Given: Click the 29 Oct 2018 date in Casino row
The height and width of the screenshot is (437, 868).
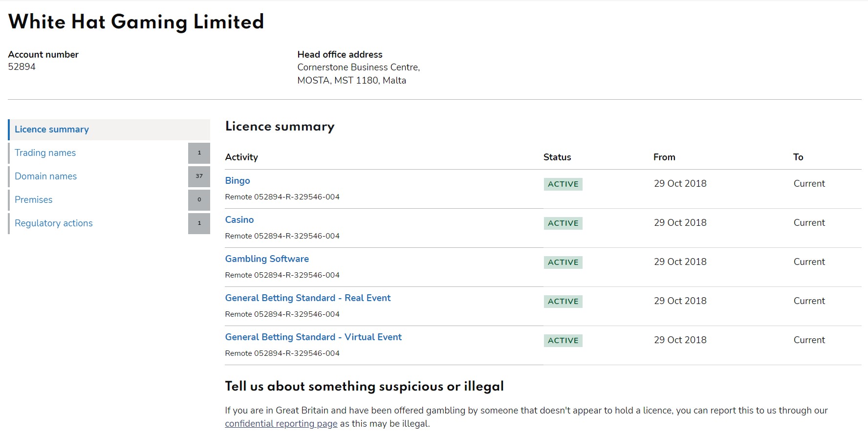Looking at the screenshot, I should point(680,223).
